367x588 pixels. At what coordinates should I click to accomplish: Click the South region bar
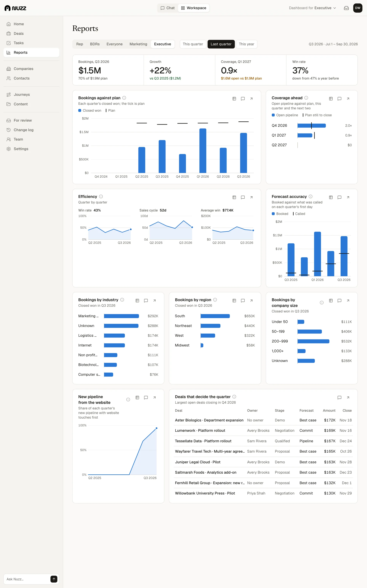pos(215,316)
